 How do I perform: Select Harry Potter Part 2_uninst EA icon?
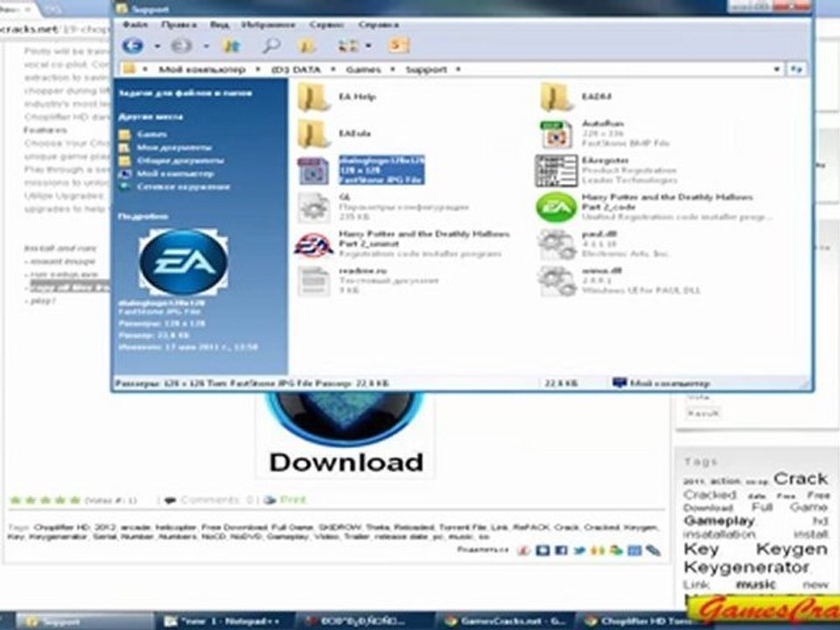coord(313,244)
